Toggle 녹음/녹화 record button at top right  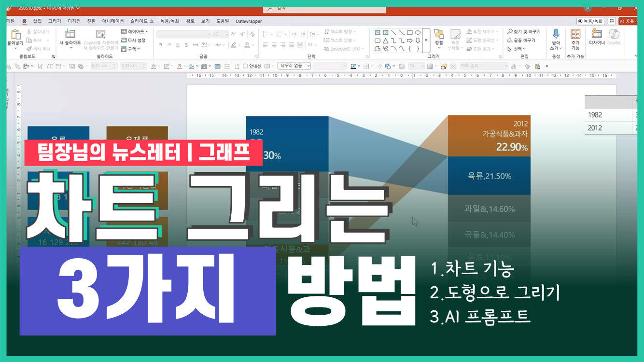tap(591, 21)
